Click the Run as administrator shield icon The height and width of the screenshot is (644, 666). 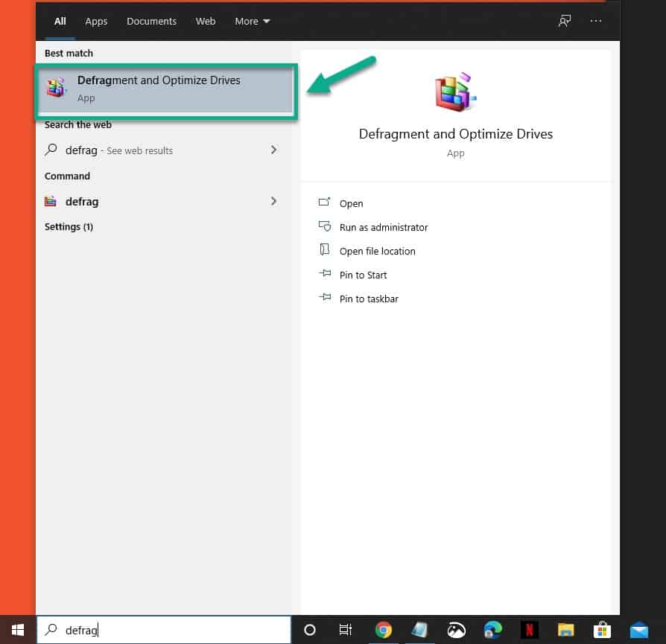325,226
